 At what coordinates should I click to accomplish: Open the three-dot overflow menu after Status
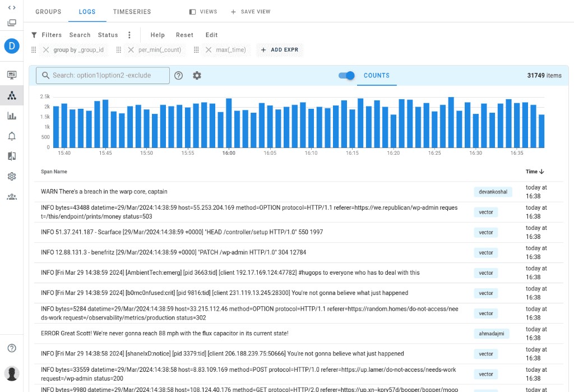(x=129, y=34)
